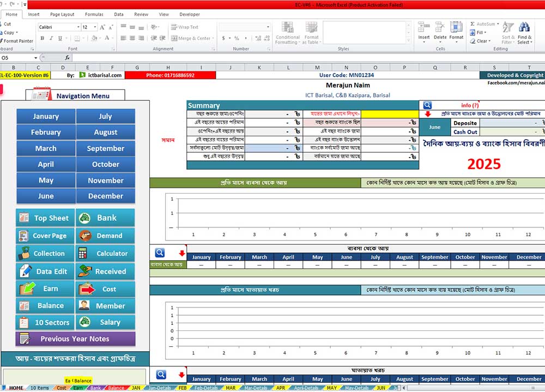The image size is (545, 392).
Task: Click the magnifier icon beside info (?)
Action: 427,105
